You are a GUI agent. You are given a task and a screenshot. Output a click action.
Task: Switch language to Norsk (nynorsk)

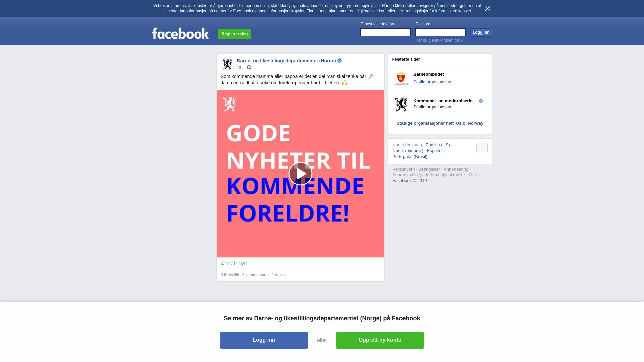click(408, 151)
